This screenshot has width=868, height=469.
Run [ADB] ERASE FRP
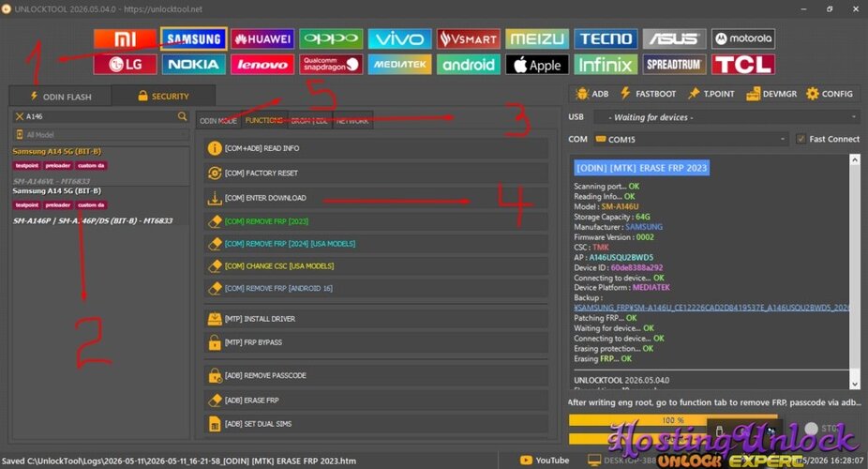[377, 400]
